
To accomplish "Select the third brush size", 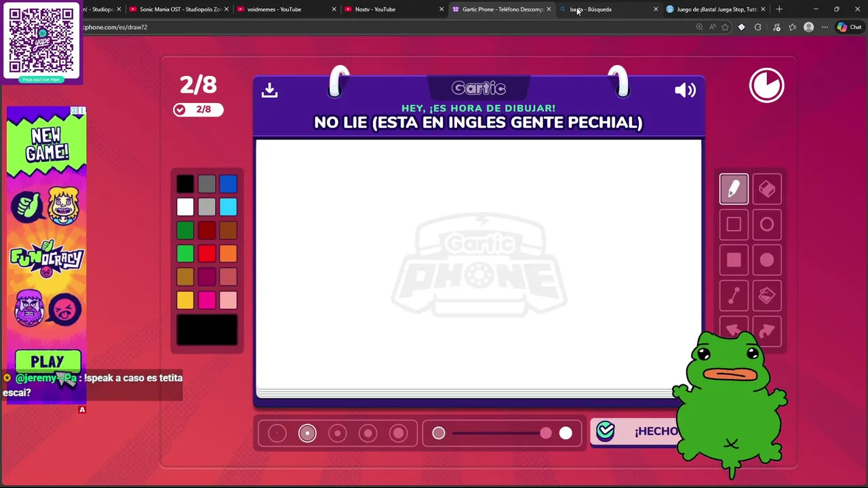I will (x=338, y=433).
